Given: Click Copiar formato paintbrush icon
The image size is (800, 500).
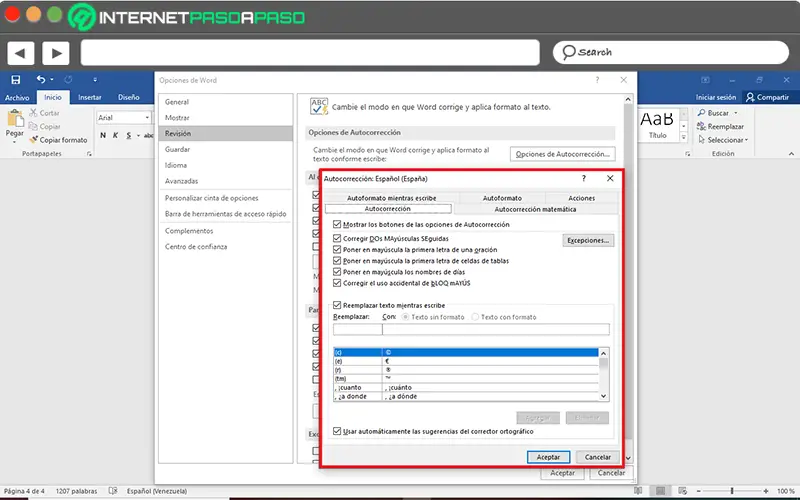Looking at the screenshot, I should pyautogui.click(x=33, y=139).
